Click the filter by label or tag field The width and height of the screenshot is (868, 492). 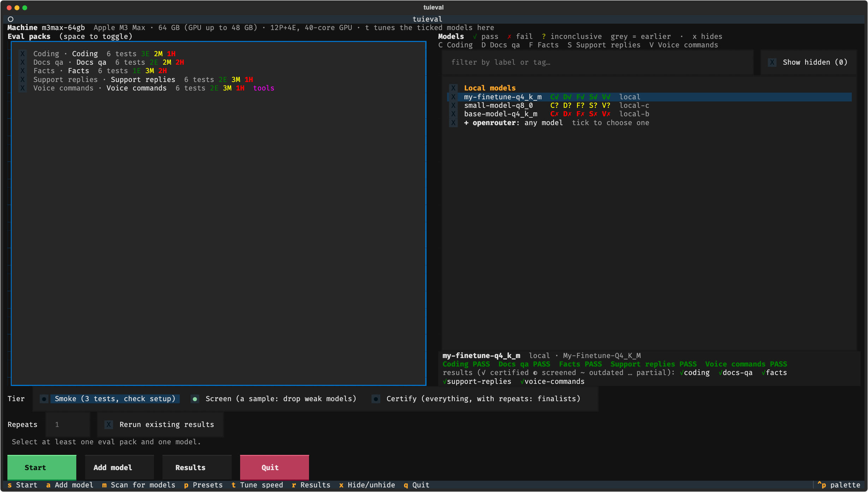coord(598,62)
